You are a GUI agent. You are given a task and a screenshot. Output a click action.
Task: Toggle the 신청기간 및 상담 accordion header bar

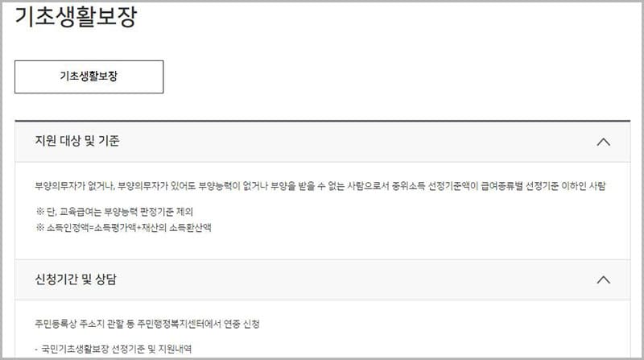coord(323,279)
